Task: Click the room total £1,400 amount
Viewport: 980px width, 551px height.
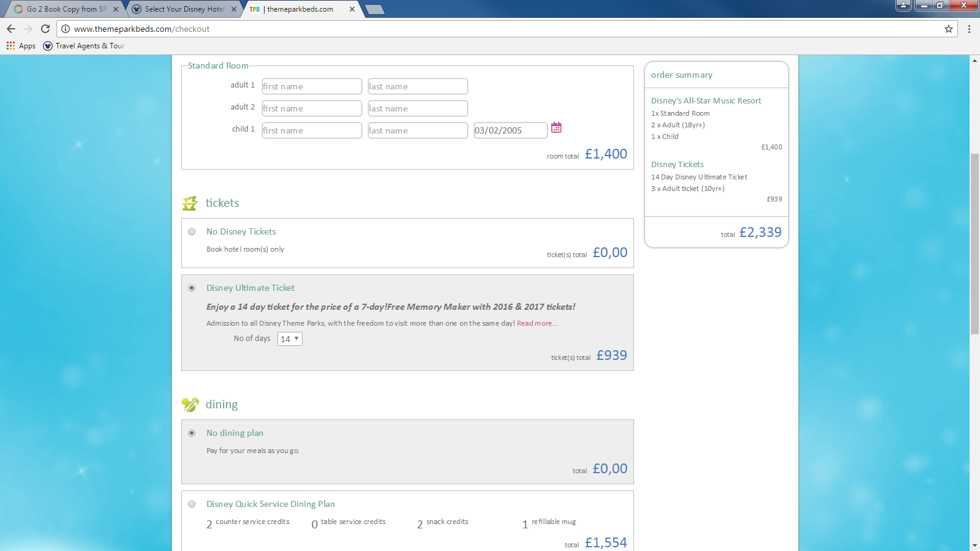Action: coord(606,154)
